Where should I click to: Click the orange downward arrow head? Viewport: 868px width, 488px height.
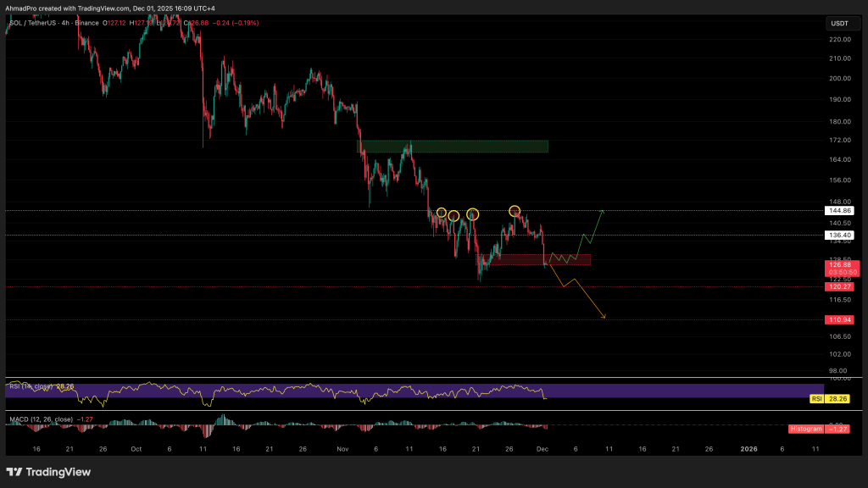604,318
